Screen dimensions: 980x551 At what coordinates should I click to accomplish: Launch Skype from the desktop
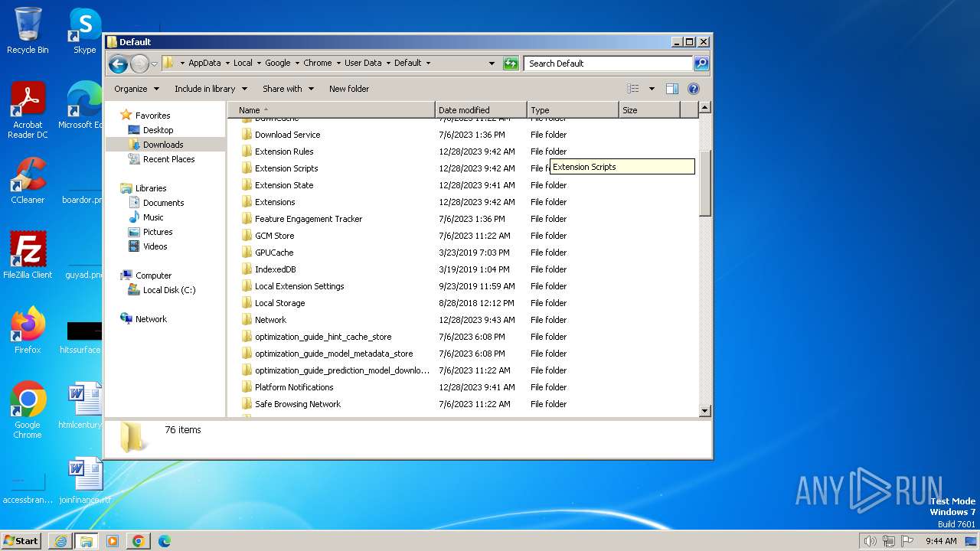tap(85, 31)
